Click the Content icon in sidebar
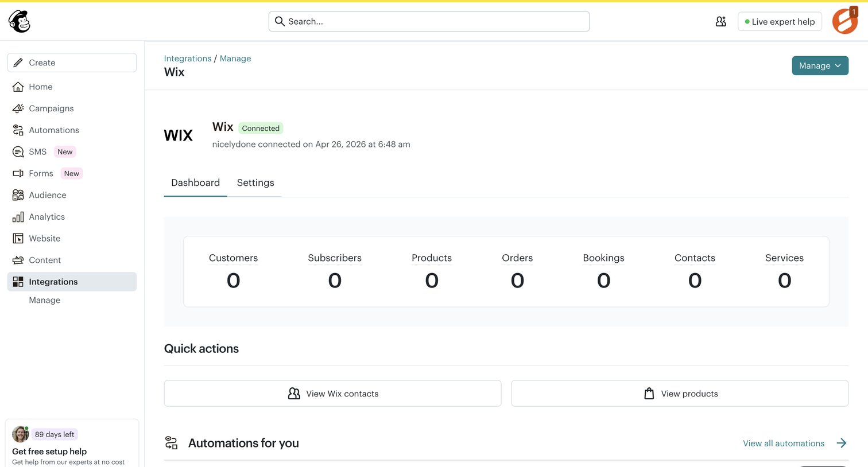The image size is (868, 467). click(18, 260)
